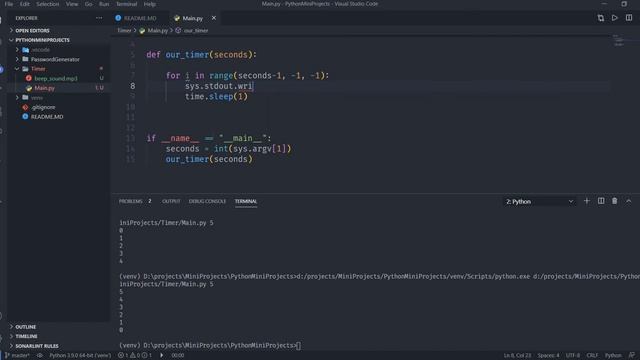Click our_timer symbol in breadcrumb

coord(196,31)
